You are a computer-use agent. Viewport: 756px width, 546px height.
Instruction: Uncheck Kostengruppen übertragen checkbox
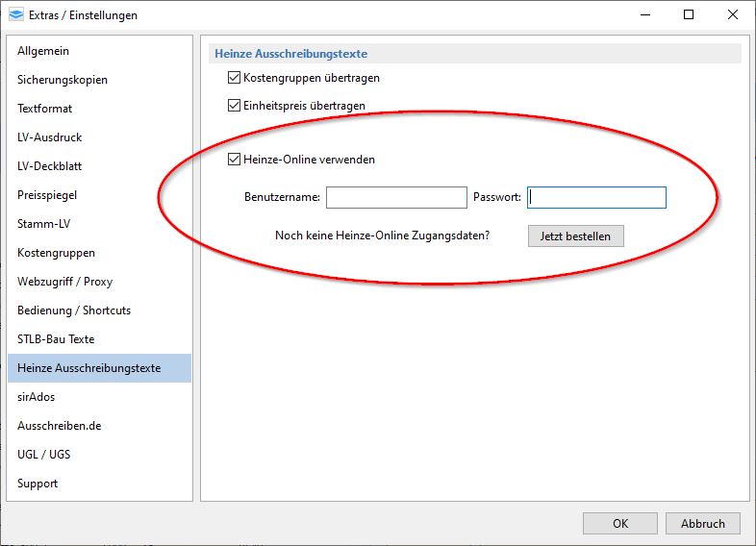[234, 78]
